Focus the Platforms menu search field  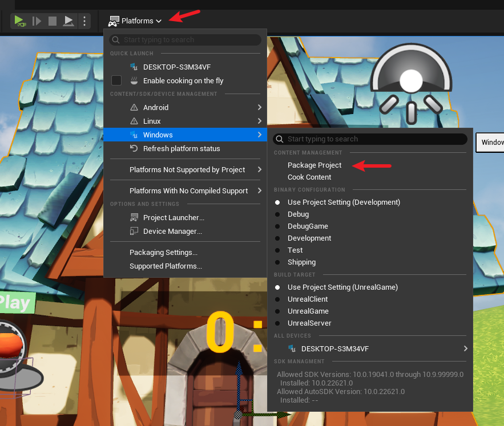coord(185,40)
